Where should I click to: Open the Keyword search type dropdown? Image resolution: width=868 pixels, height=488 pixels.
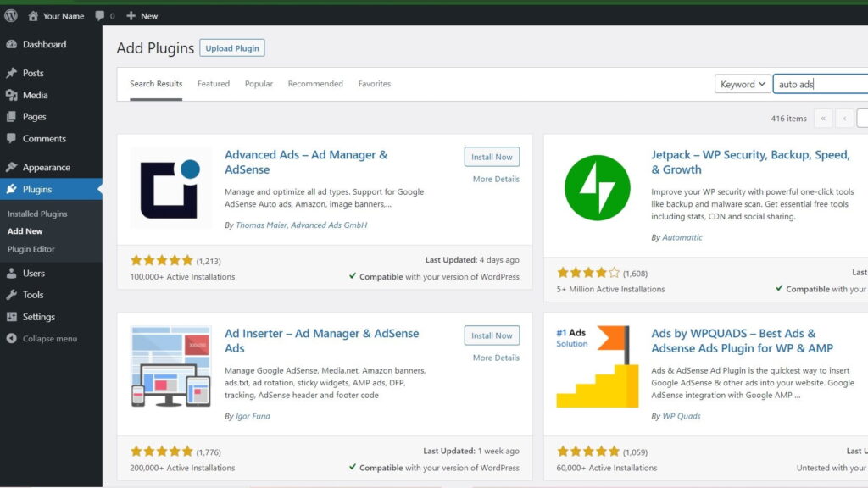(x=743, y=84)
